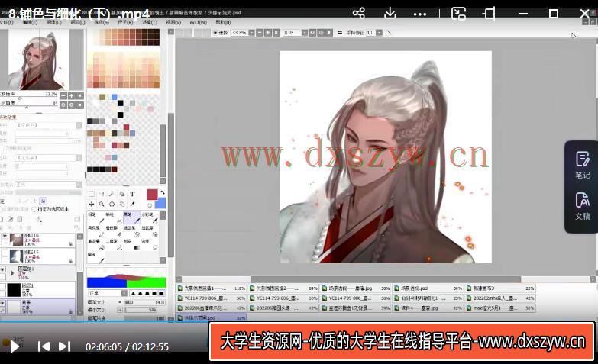Click the 图层16 layer thumbnail
The width and height of the screenshot is (598, 364).
16,240
